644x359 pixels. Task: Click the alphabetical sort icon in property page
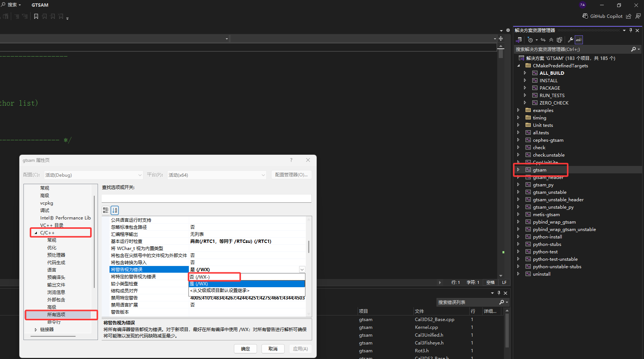(x=115, y=210)
